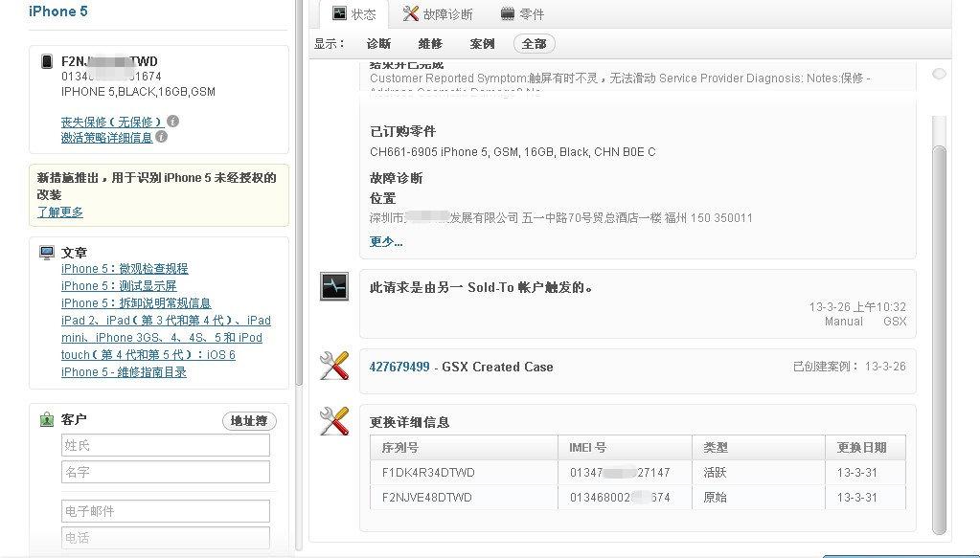Click the iPhone 5 page heading
Viewport: 980px width, 558px height.
[x=58, y=11]
